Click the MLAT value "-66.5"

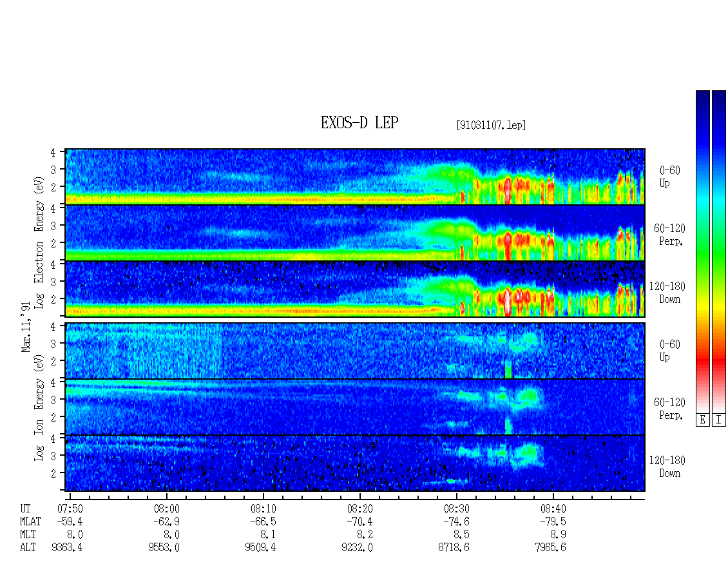pos(263,521)
